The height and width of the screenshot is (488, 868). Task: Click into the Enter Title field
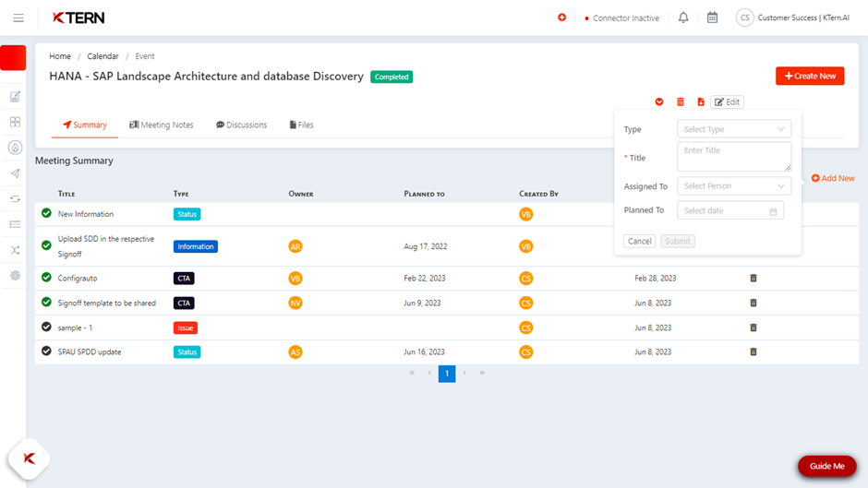click(x=734, y=157)
